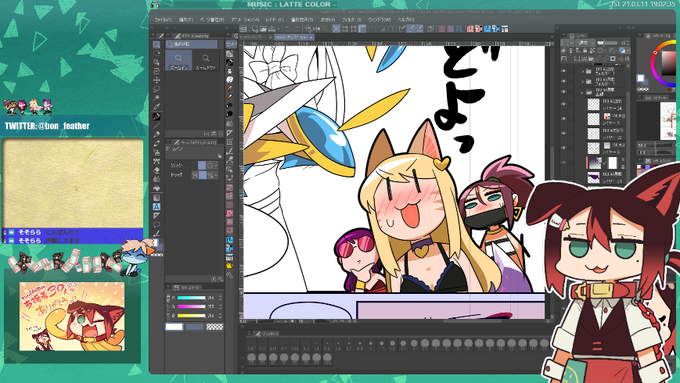
Task: Open the ドラッグ setting dropdown arrow
Action: click(x=216, y=175)
